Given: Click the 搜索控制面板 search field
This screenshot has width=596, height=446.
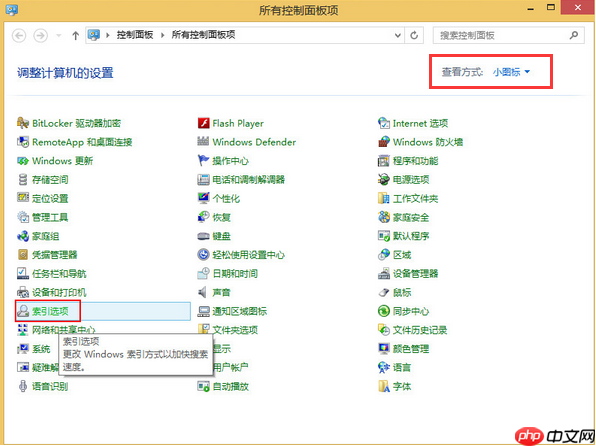Looking at the screenshot, I should pos(509,35).
